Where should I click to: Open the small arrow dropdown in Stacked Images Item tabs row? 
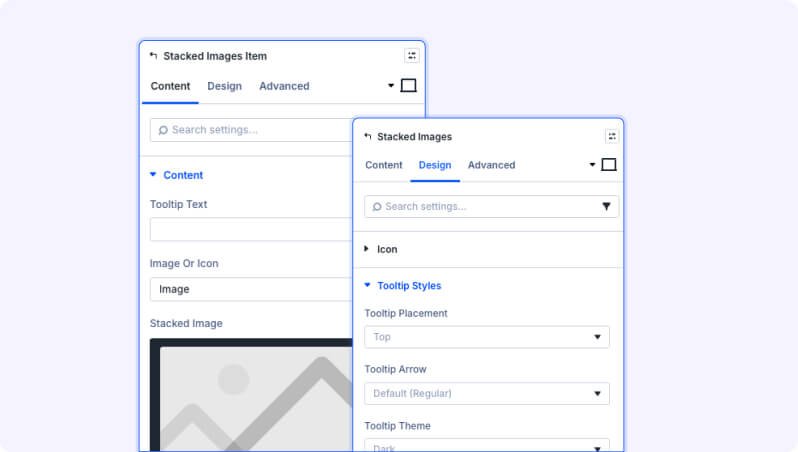(391, 86)
